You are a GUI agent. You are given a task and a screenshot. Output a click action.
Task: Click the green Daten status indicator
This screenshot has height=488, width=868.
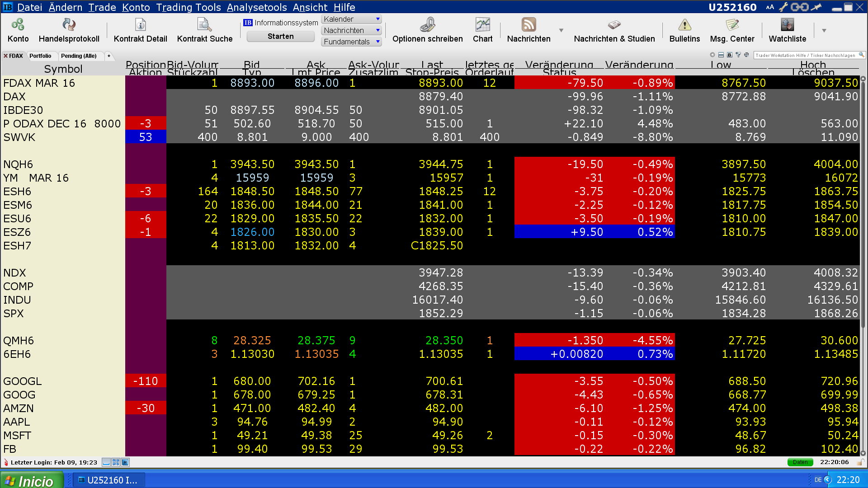tap(800, 462)
